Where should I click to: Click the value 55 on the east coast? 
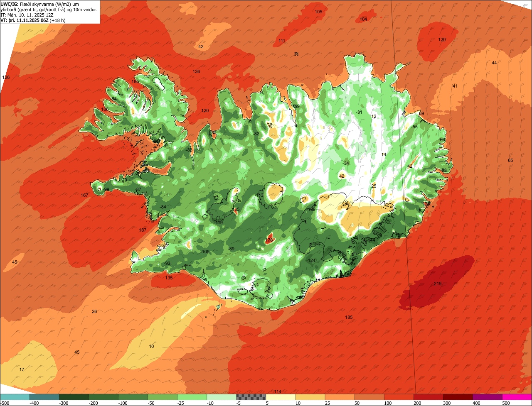pos(415,127)
